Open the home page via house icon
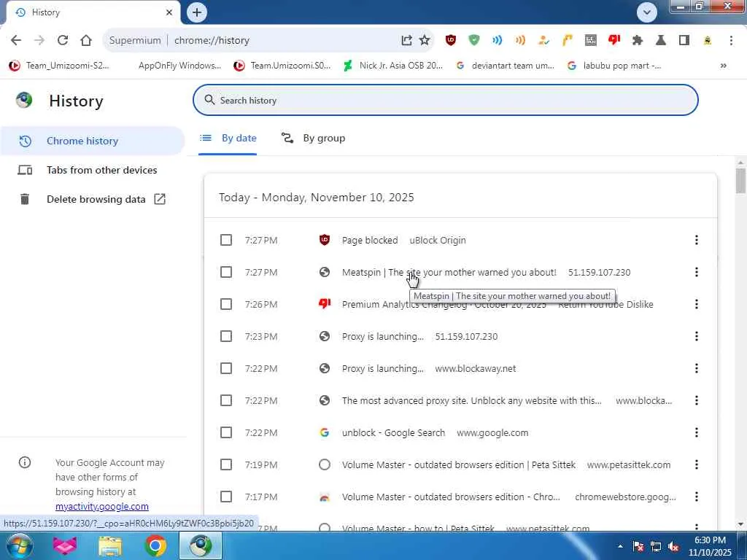This screenshot has width=747, height=560. pyautogui.click(x=86, y=41)
